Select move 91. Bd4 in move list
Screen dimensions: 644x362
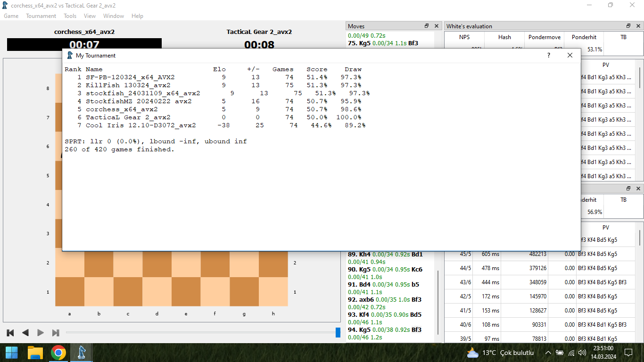point(359,284)
